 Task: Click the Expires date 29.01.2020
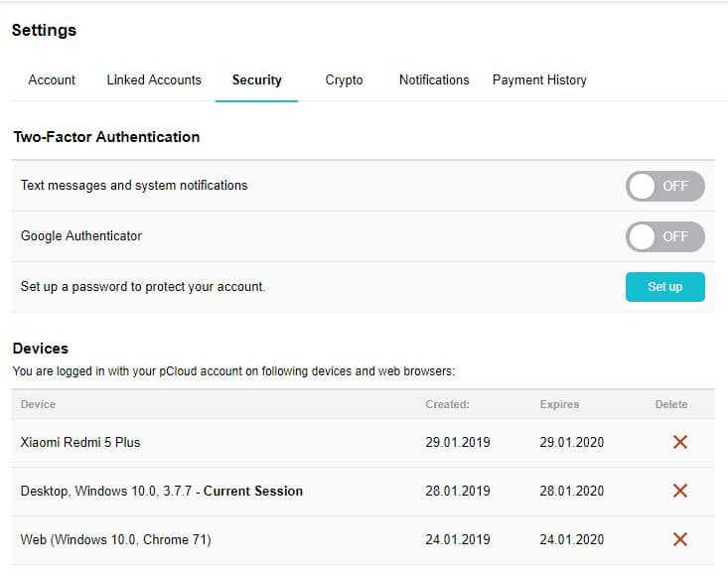pos(571,442)
